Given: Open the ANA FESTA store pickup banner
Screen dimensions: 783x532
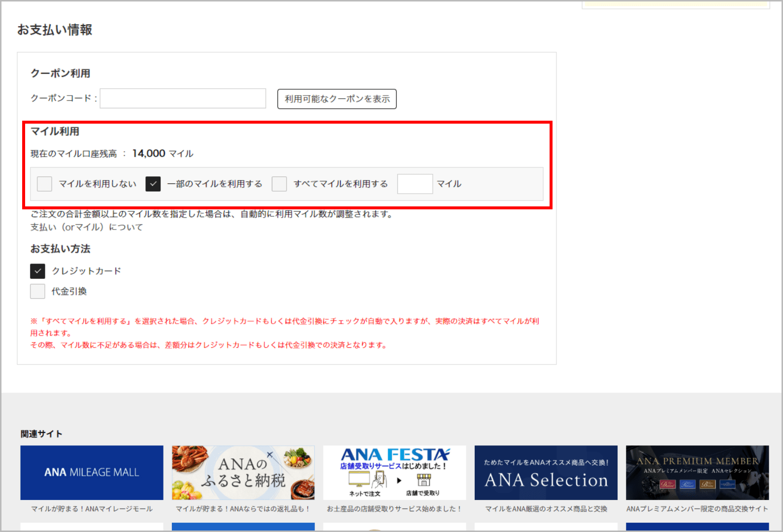Looking at the screenshot, I should [394, 472].
